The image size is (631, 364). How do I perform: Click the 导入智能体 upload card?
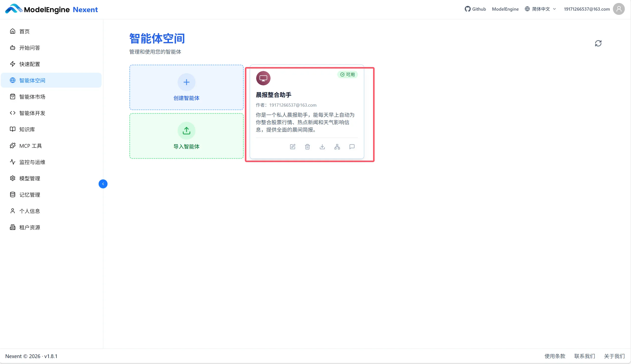(186, 136)
